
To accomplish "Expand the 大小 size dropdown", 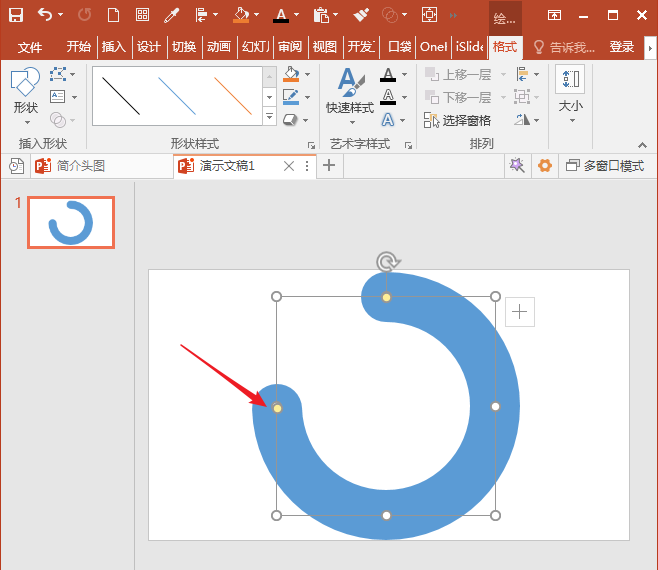I will (x=570, y=94).
